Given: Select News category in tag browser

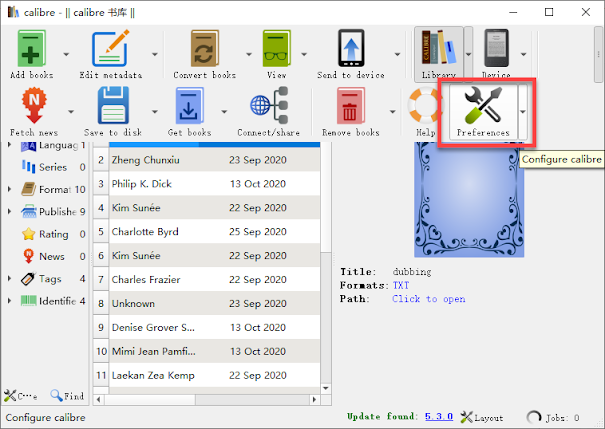Looking at the screenshot, I should point(53,256).
